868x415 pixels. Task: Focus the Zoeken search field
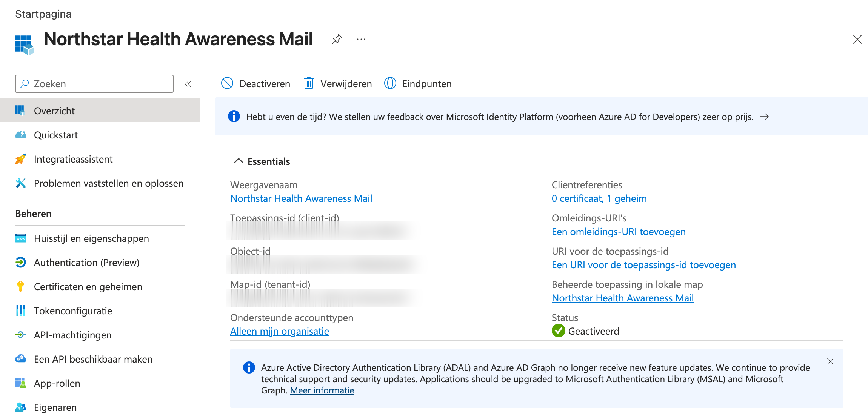pyautogui.click(x=94, y=84)
